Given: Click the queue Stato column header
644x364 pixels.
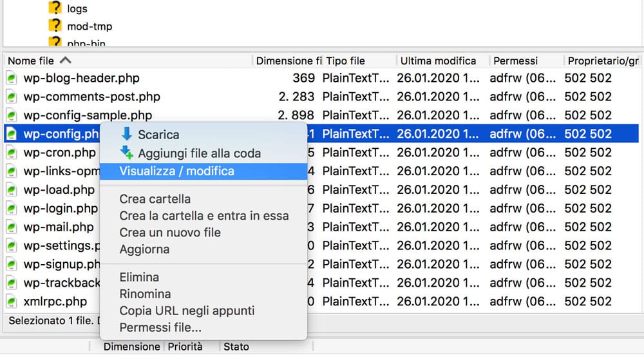Looking at the screenshot, I should pyautogui.click(x=236, y=347).
